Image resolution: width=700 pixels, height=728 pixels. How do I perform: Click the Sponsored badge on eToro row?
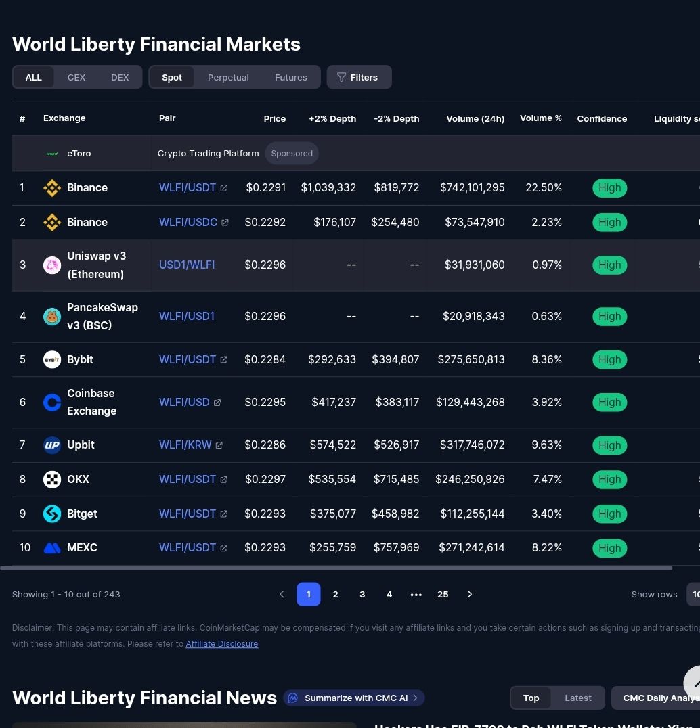click(x=292, y=154)
